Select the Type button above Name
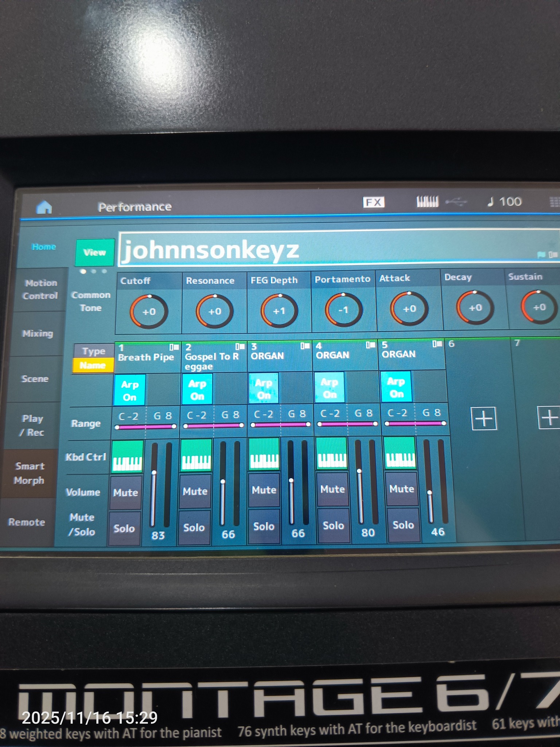Screen dimensions: 560x747 click(94, 351)
